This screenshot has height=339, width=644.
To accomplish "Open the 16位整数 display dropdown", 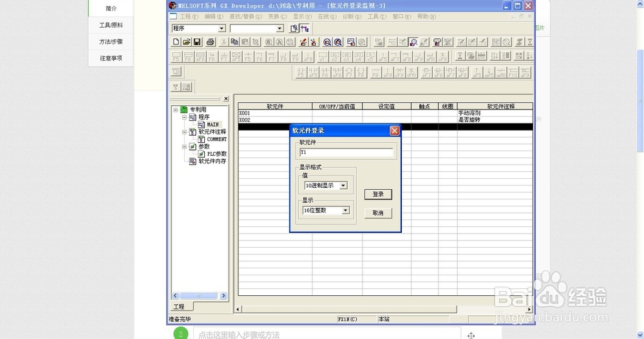I will [345, 210].
